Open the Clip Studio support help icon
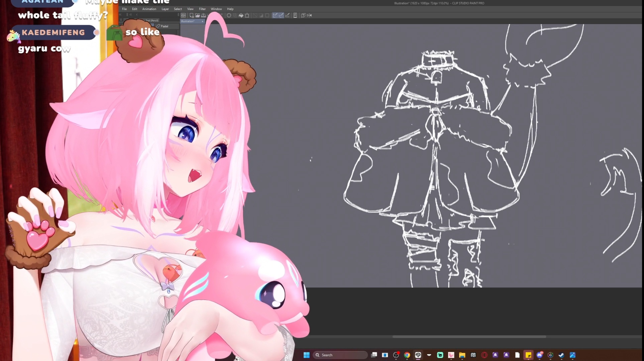Image resolution: width=644 pixels, height=361 pixels. click(303, 15)
